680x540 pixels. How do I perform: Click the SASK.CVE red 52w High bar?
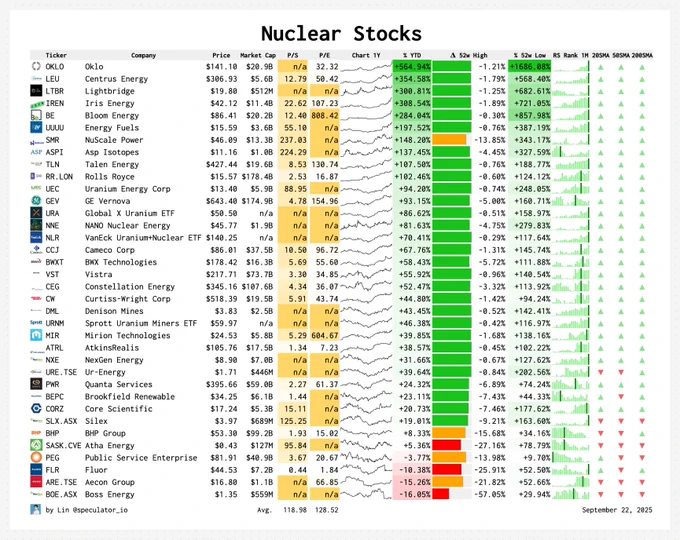pos(447,445)
